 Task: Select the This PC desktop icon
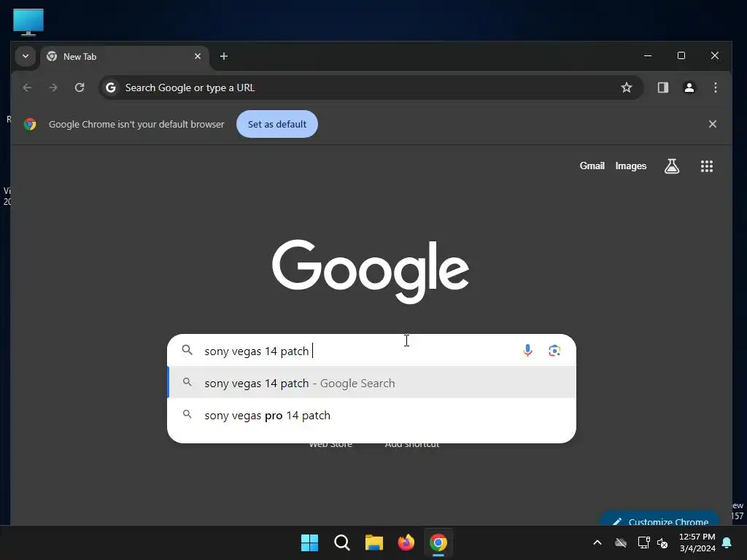(x=28, y=22)
